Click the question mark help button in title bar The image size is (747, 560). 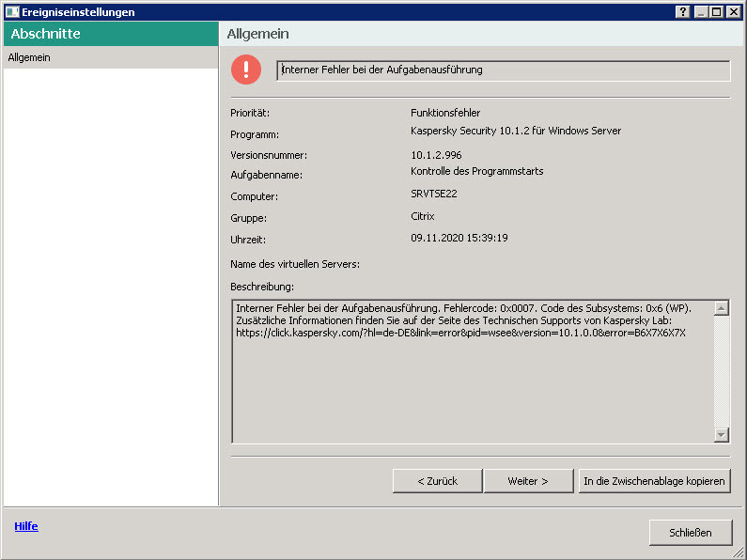pos(683,12)
